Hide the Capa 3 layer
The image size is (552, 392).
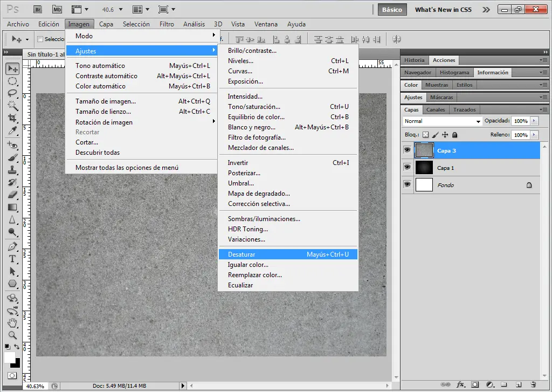pos(408,150)
